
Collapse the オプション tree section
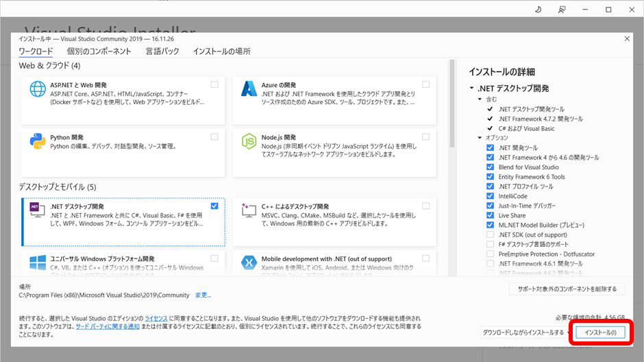480,138
